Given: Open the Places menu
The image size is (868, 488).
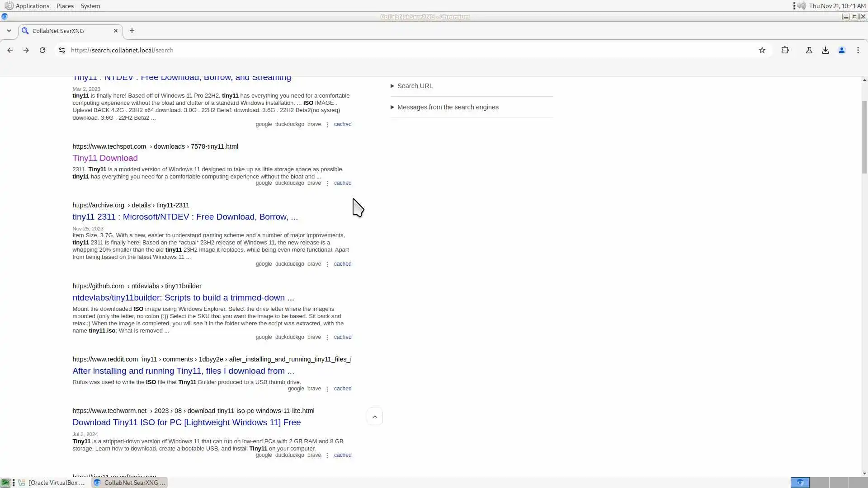Looking at the screenshot, I should point(65,6).
